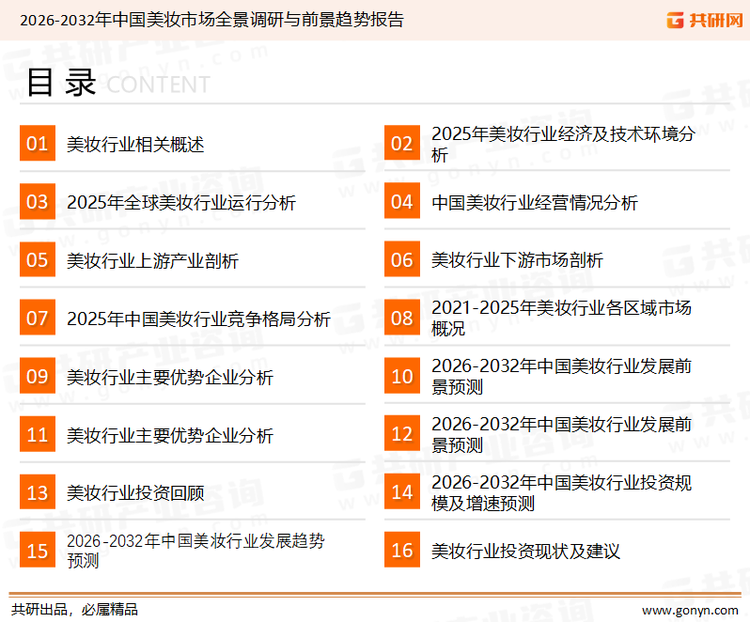
Task: Open chapter 美妆行业相关概述
Action: point(135,145)
